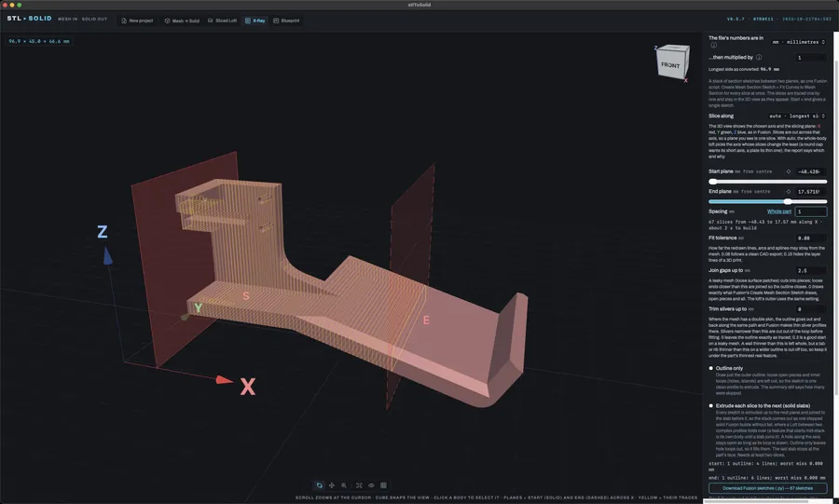Click the multiplied-by value field
The image size is (839, 504).
tap(811, 58)
